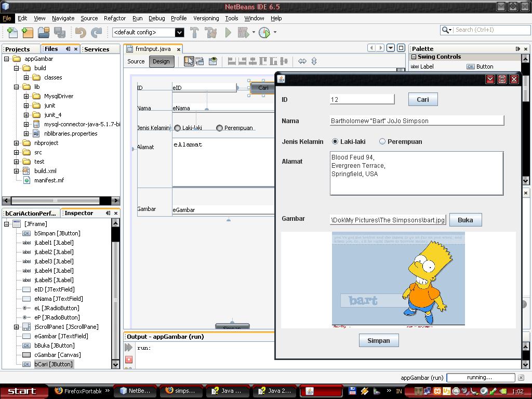Click the Start button on taskbar
532x399 pixels.
click(22, 391)
